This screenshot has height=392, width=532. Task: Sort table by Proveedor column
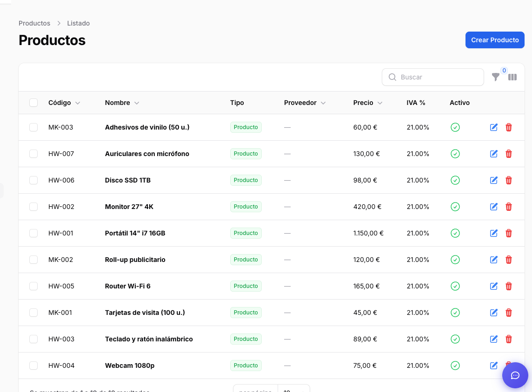[305, 103]
